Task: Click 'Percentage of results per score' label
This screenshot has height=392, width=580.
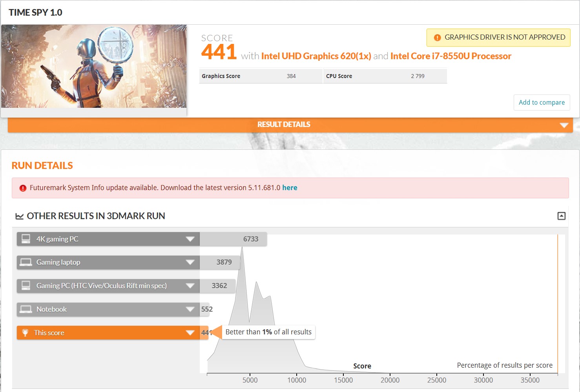Action: (505, 365)
